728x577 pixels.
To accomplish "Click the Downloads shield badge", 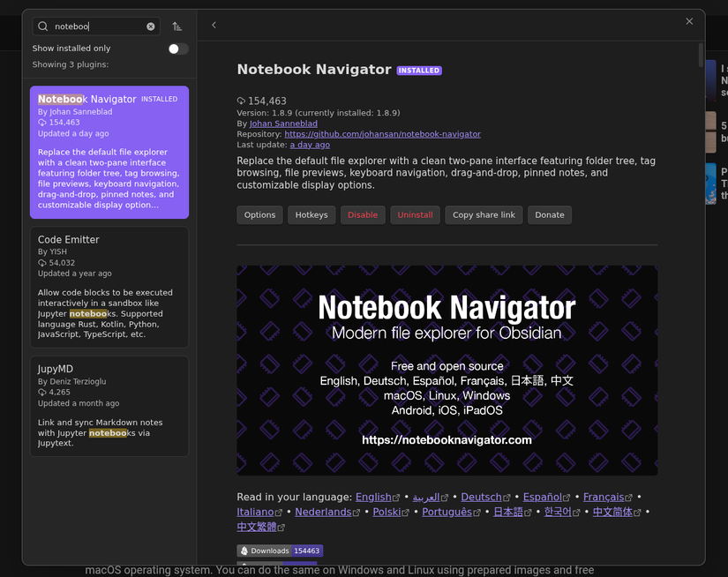I will coord(280,550).
